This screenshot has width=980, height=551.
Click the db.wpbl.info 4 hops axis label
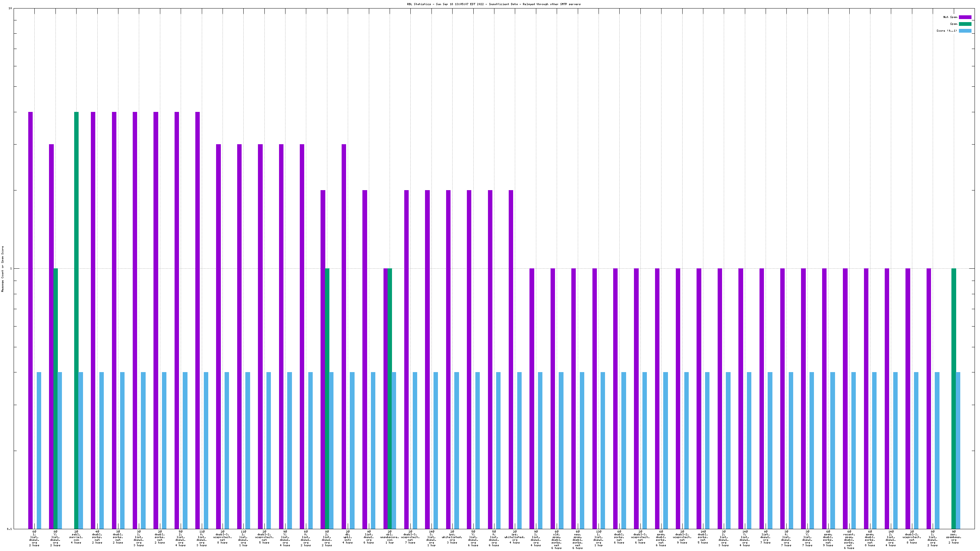coord(348,537)
